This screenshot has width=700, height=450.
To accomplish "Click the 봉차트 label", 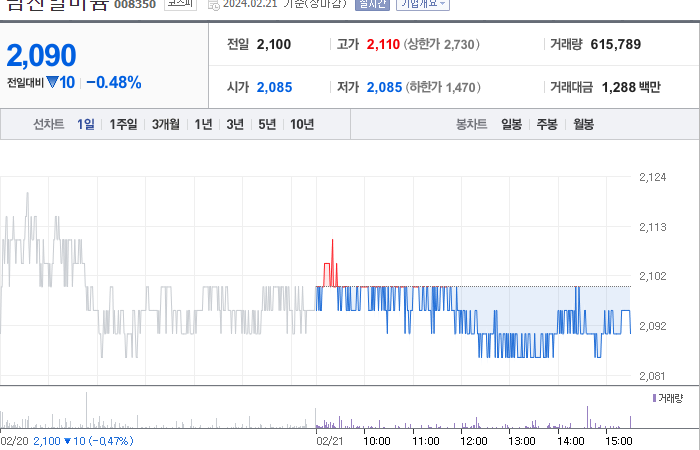I will [471, 124].
